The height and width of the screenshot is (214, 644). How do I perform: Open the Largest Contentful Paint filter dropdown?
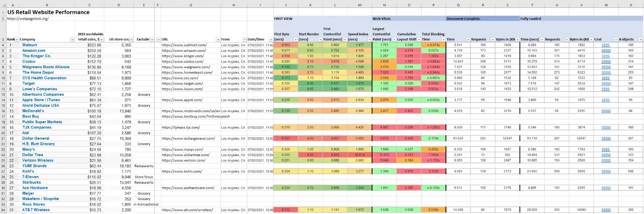pyautogui.click(x=394, y=40)
